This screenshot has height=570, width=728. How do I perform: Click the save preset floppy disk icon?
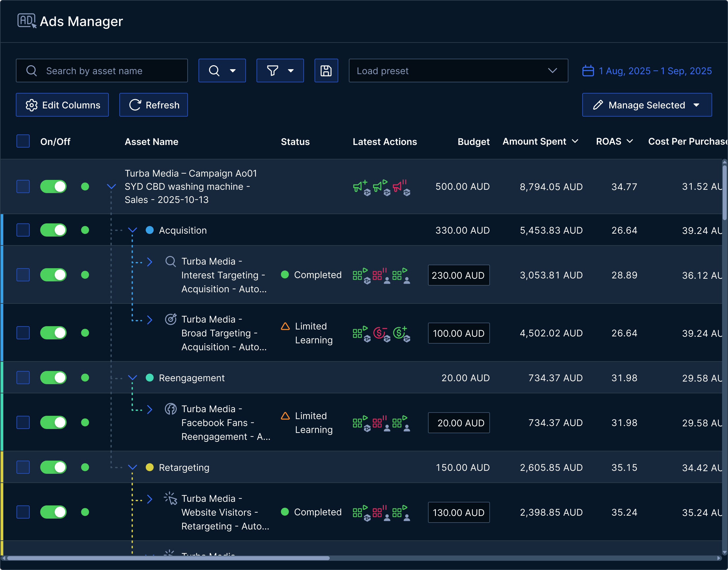(326, 71)
